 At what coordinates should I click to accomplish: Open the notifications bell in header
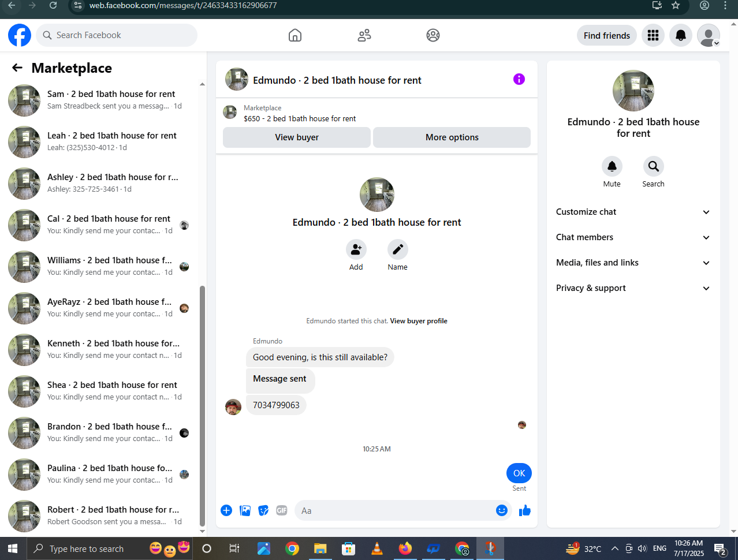click(x=681, y=35)
